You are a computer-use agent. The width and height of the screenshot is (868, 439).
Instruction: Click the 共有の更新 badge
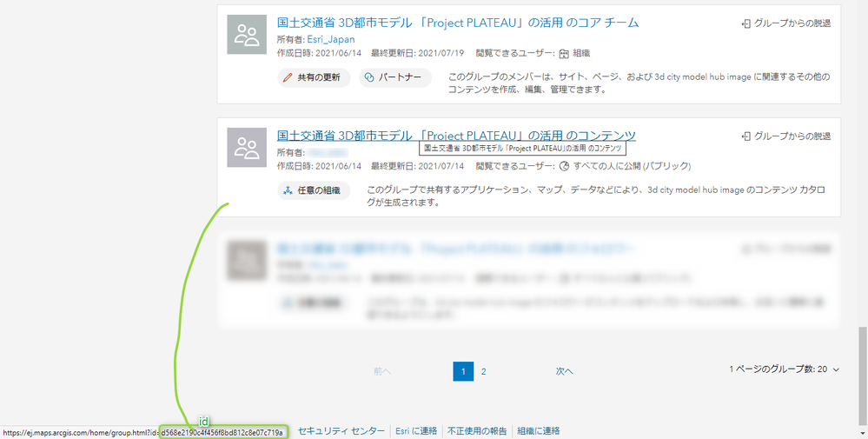(314, 77)
